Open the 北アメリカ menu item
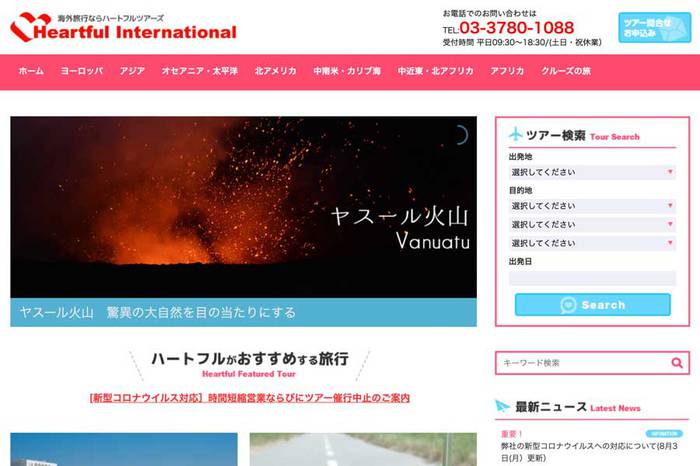The image size is (700, 466). [275, 71]
